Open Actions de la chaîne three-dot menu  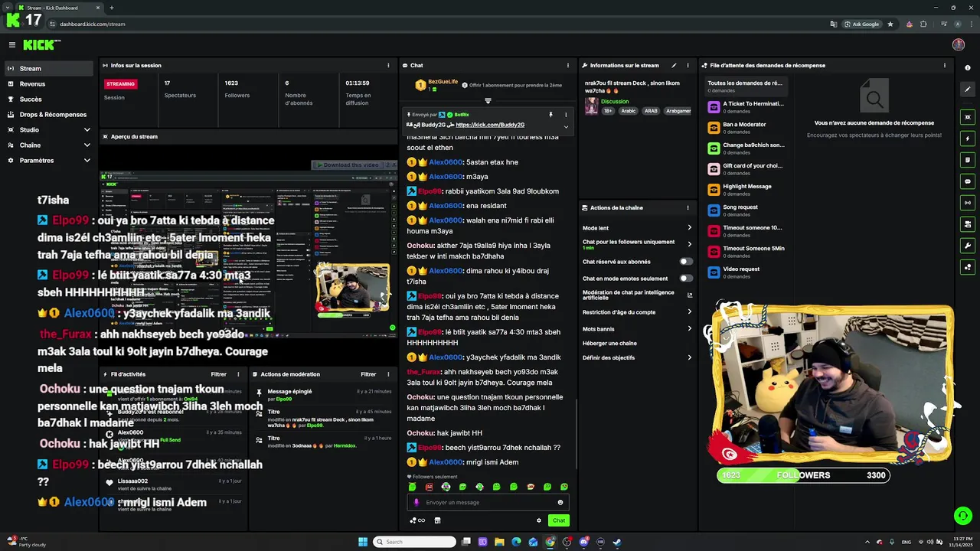[688, 207]
